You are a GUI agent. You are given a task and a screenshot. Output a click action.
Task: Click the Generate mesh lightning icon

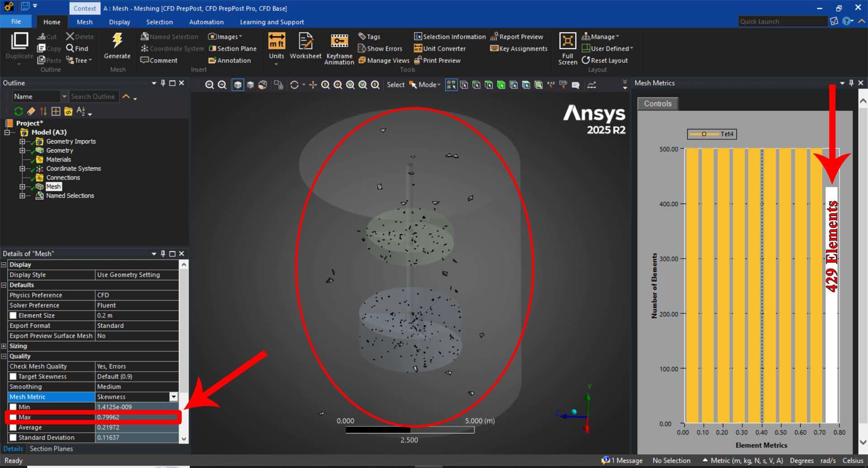tap(117, 41)
